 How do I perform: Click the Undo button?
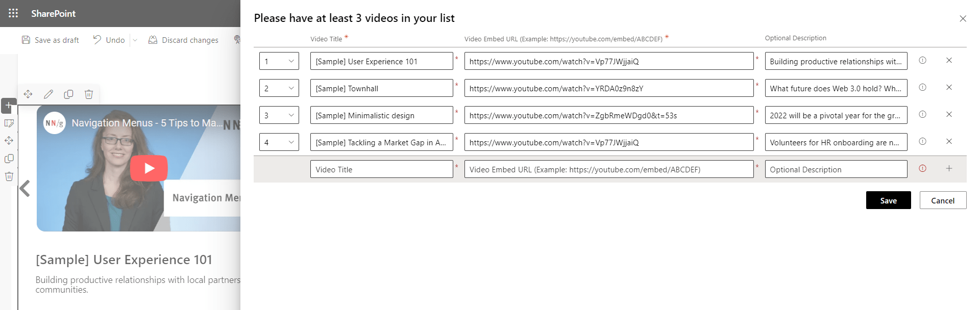point(109,40)
